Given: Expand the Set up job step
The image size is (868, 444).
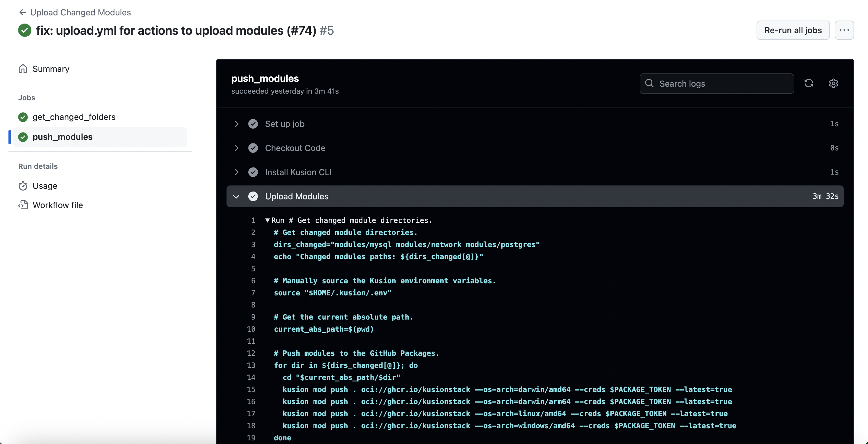Looking at the screenshot, I should pos(236,124).
